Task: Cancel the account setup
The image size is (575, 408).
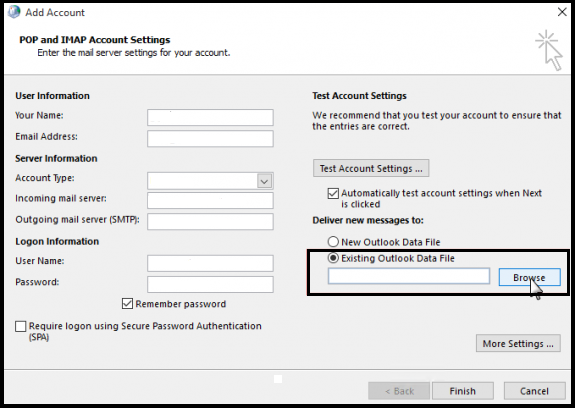Action: click(534, 391)
